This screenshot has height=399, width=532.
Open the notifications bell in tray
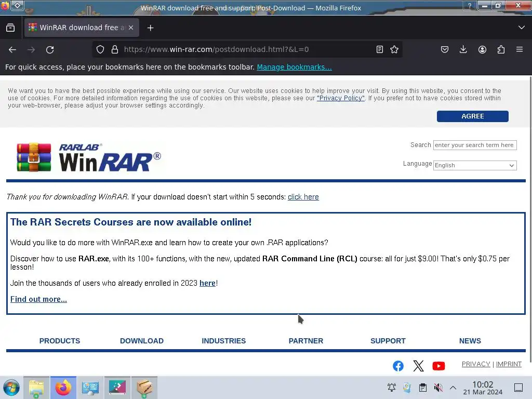392,388
